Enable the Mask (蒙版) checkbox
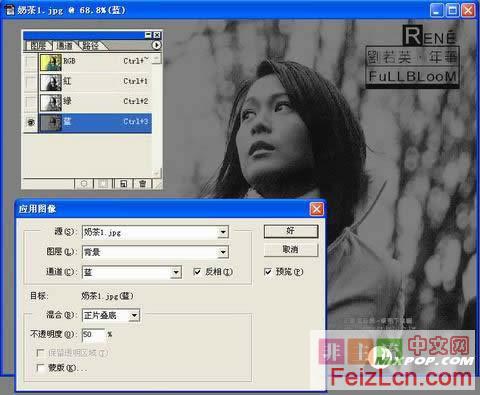 click(x=40, y=368)
